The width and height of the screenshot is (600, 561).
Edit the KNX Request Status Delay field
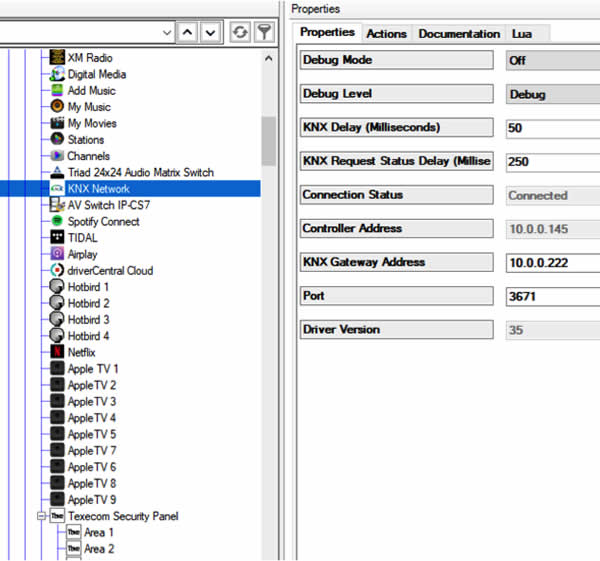tap(553, 161)
